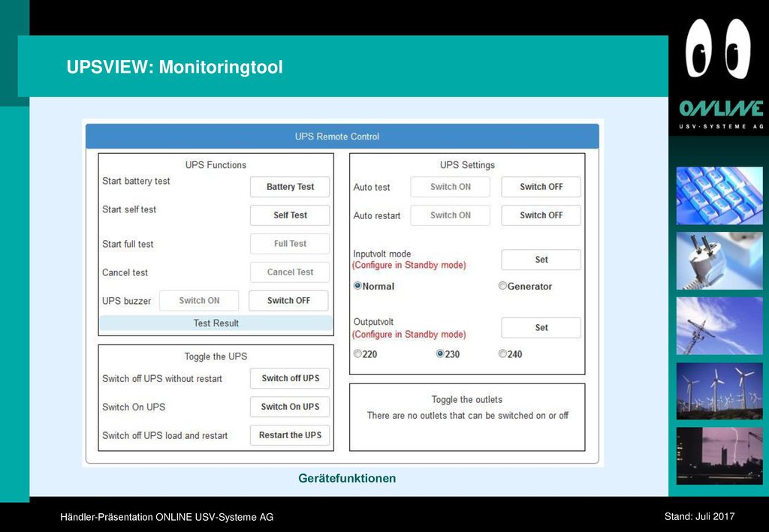Click 'Stand: Juli 2017' footer text
This screenshot has height=532, width=769.
click(699, 516)
